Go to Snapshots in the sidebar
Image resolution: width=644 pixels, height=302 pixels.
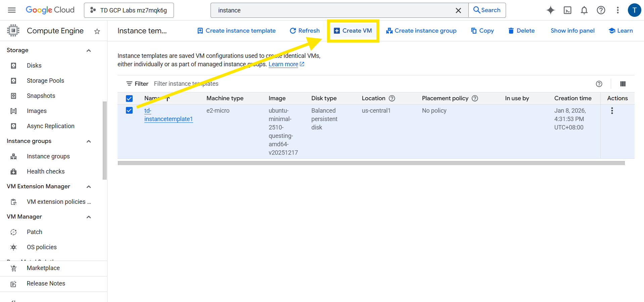point(41,96)
